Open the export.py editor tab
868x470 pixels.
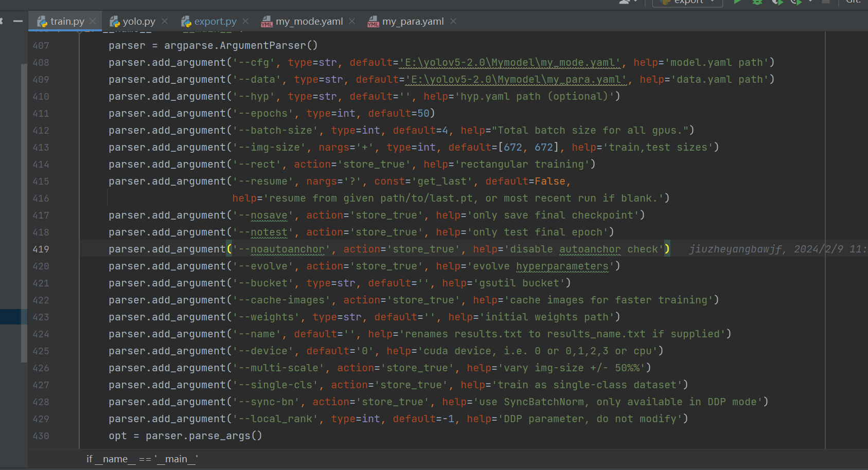point(215,21)
